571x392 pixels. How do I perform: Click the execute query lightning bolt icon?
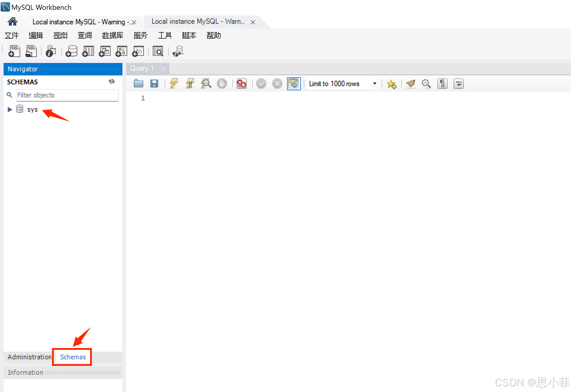[174, 84]
